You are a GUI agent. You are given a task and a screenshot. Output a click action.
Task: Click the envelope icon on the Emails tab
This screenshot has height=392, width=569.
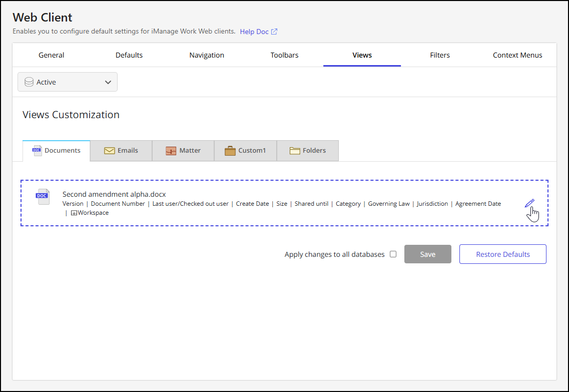pos(110,150)
